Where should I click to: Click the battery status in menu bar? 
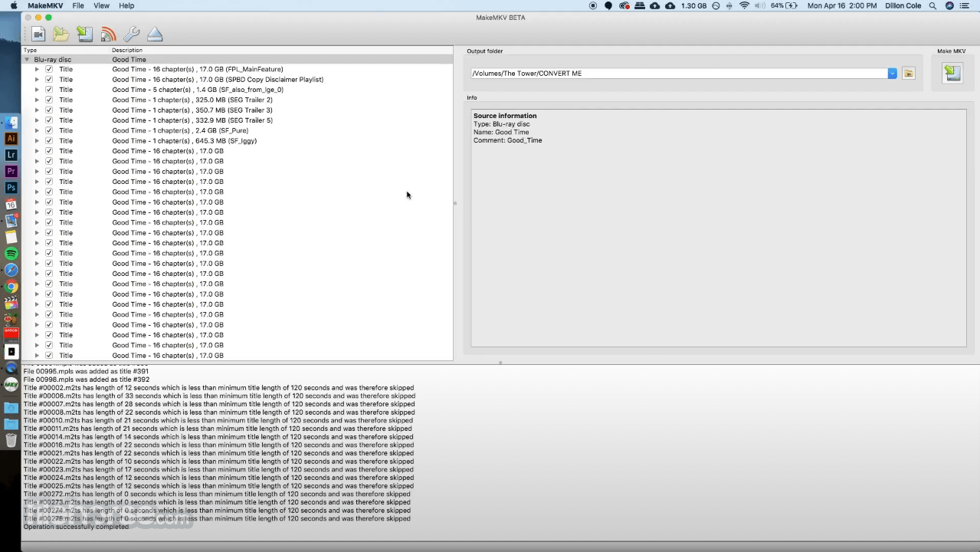(785, 5)
